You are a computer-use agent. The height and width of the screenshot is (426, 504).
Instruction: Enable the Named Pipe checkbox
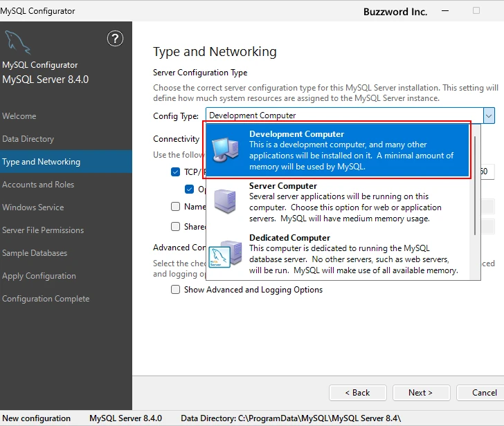pos(176,206)
